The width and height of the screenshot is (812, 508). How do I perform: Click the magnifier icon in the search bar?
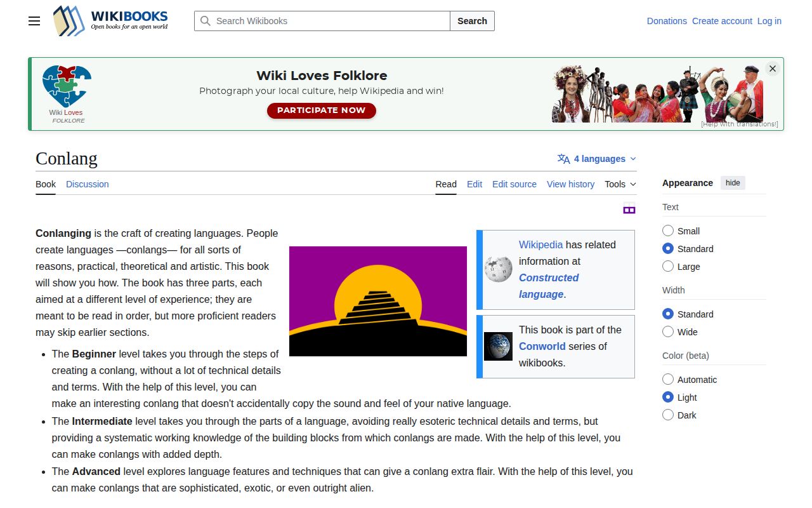(205, 21)
